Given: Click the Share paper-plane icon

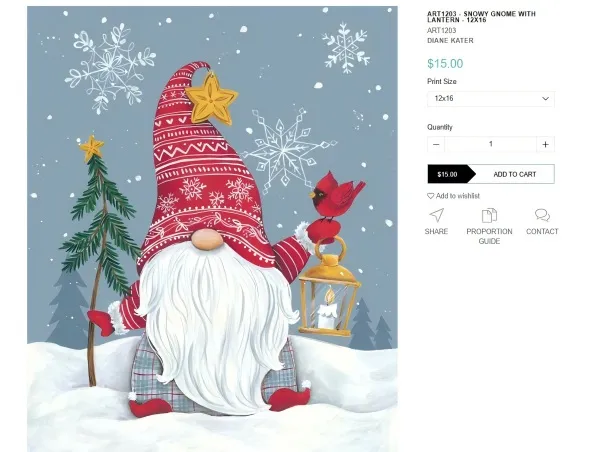Looking at the screenshot, I should [436, 215].
